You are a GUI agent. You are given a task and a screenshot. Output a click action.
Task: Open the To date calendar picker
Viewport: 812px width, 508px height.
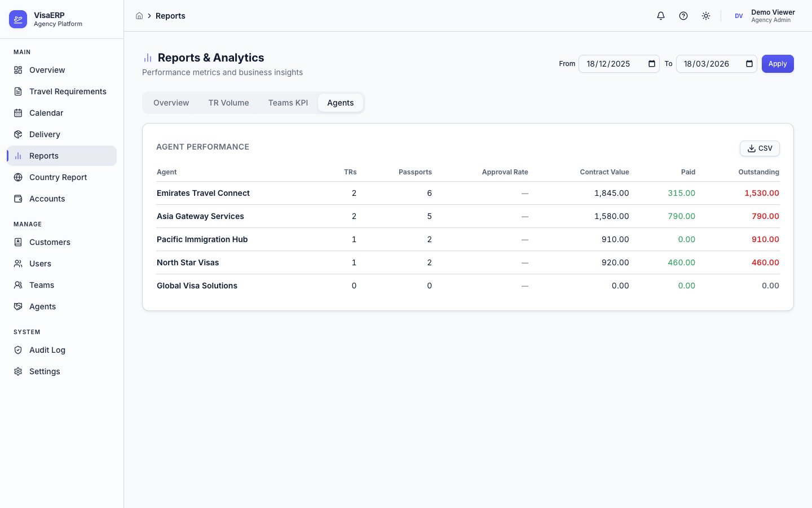tap(749, 64)
